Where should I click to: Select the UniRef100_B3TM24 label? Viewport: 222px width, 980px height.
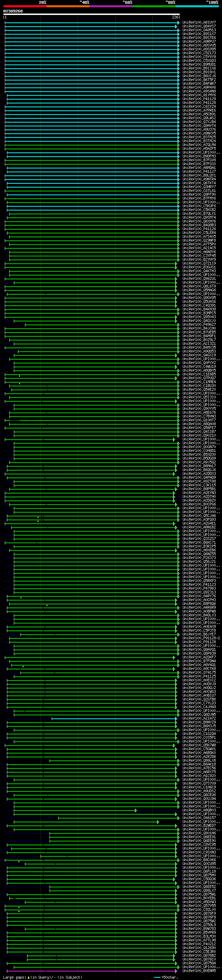pyautogui.click(x=199, y=141)
